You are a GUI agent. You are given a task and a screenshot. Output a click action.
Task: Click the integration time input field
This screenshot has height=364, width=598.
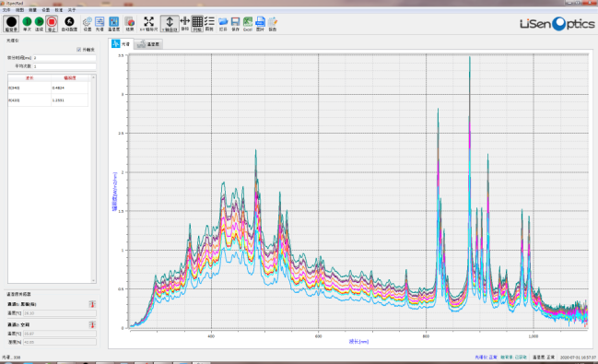(x=64, y=58)
